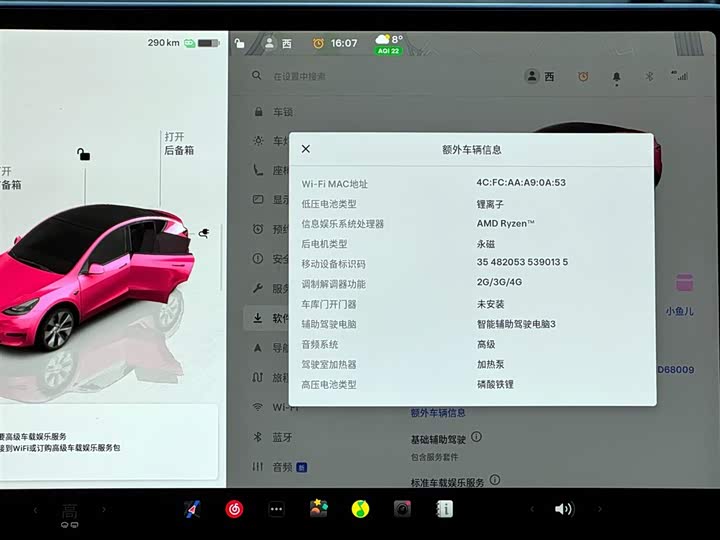Tap the 调制解调器功能 value 2G/3G/4G
720x540 pixels.
pyautogui.click(x=499, y=282)
